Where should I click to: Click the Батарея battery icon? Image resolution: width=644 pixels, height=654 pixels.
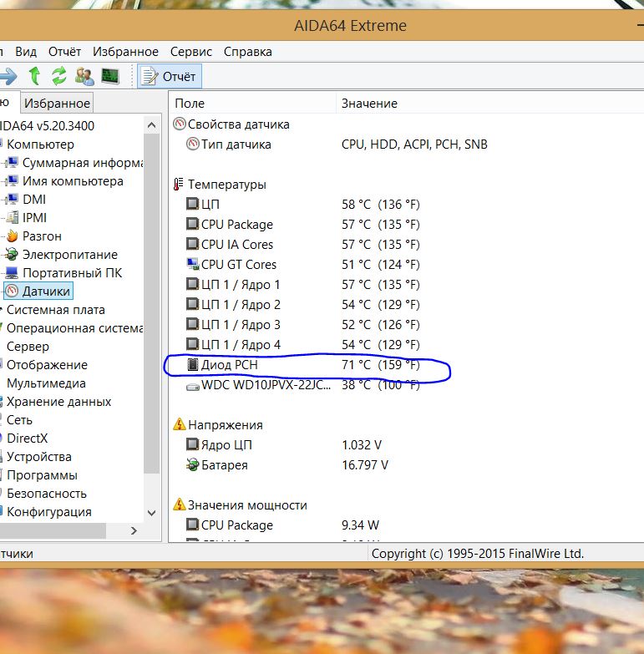pyautogui.click(x=192, y=464)
